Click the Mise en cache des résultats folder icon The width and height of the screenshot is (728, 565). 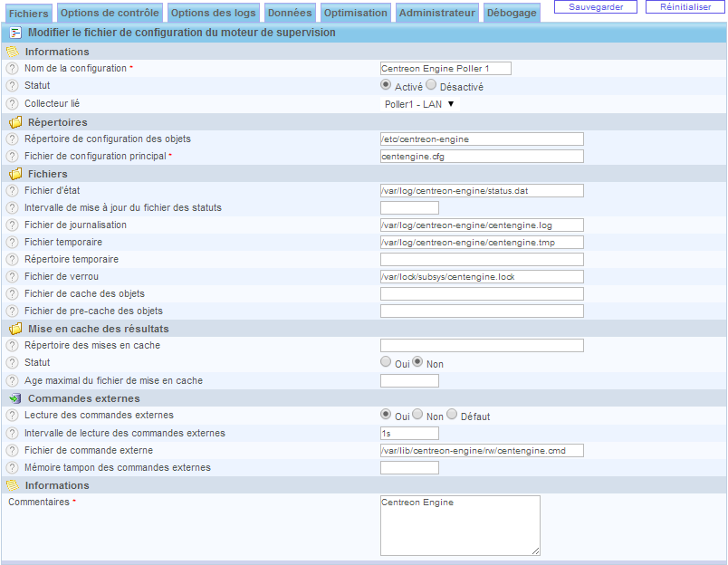(x=15, y=329)
